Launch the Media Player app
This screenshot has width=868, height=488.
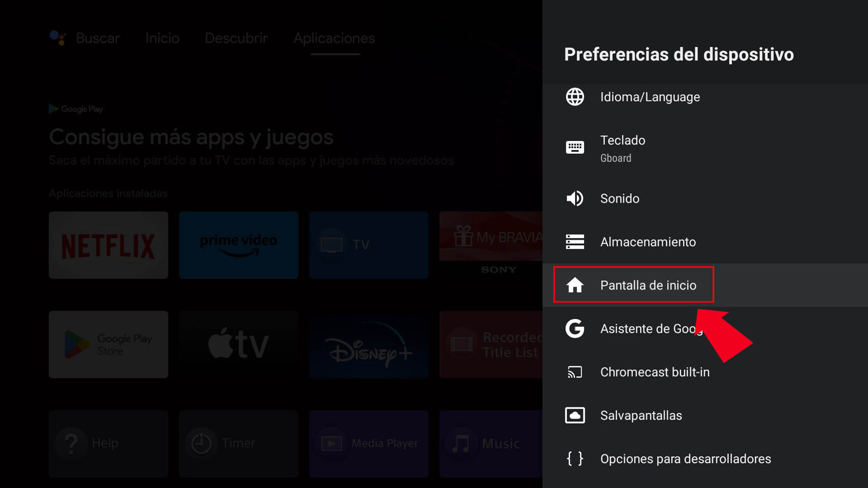tap(369, 444)
